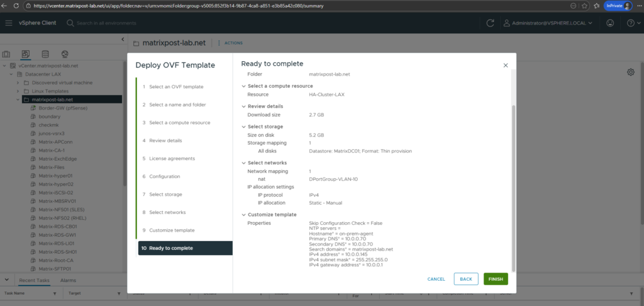Viewport: 644px width, 306px height.
Task: Select the junos-vsrx3 VM
Action: click(x=52, y=133)
